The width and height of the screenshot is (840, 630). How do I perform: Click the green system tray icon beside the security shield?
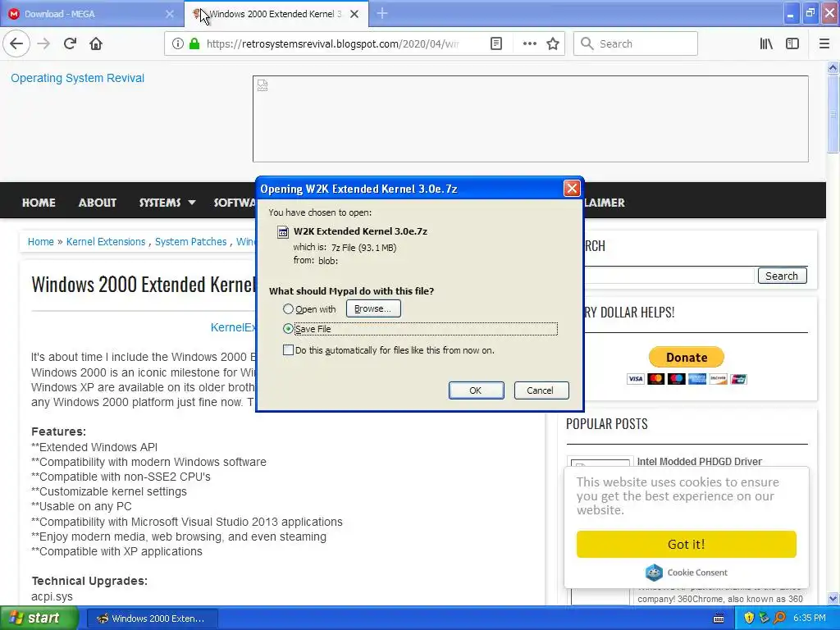[x=765, y=619]
